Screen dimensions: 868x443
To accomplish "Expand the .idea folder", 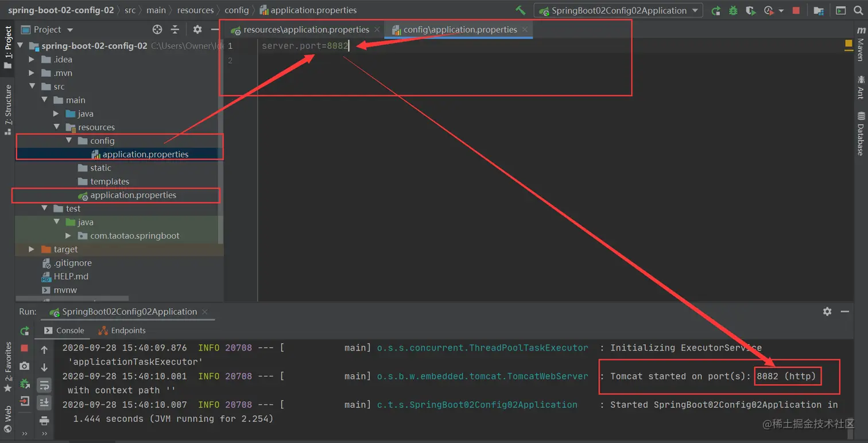I will [x=32, y=59].
